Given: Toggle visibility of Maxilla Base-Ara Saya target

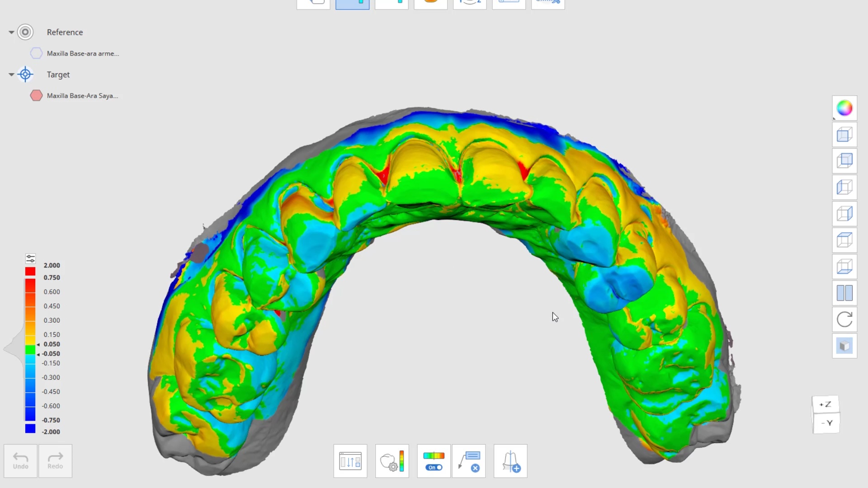Looking at the screenshot, I should [36, 96].
